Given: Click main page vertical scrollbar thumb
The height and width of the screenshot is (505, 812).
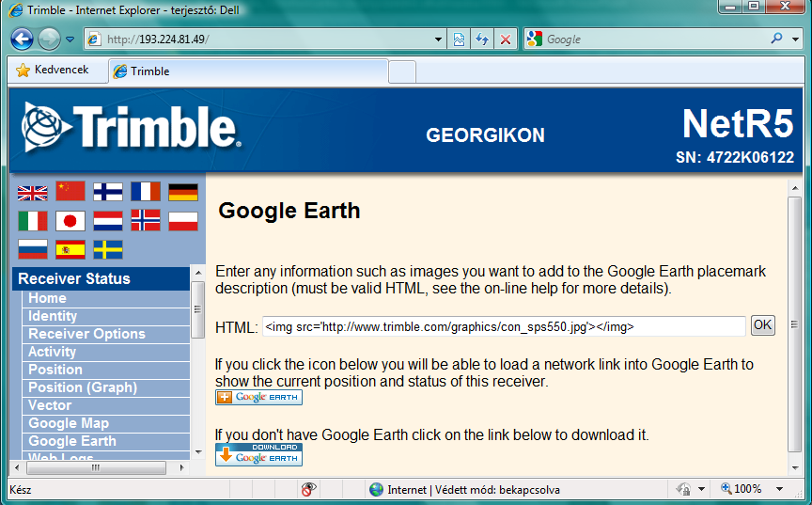Looking at the screenshot, I should [x=795, y=324].
